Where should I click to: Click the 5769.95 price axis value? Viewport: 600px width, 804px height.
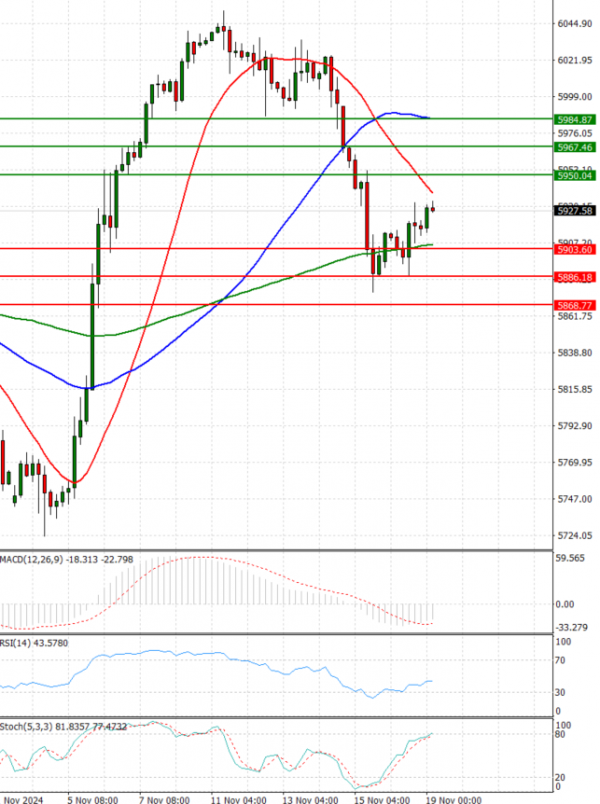574,462
